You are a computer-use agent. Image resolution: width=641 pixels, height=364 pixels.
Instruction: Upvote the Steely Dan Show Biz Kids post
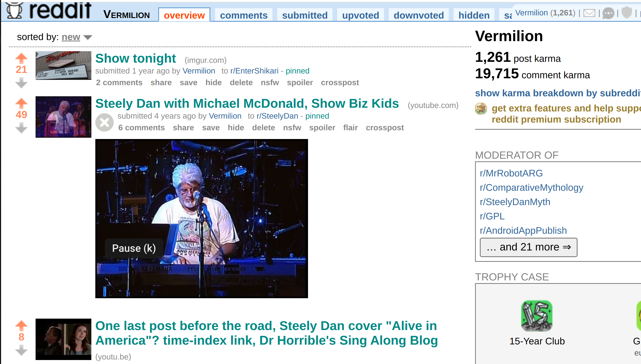(21, 103)
